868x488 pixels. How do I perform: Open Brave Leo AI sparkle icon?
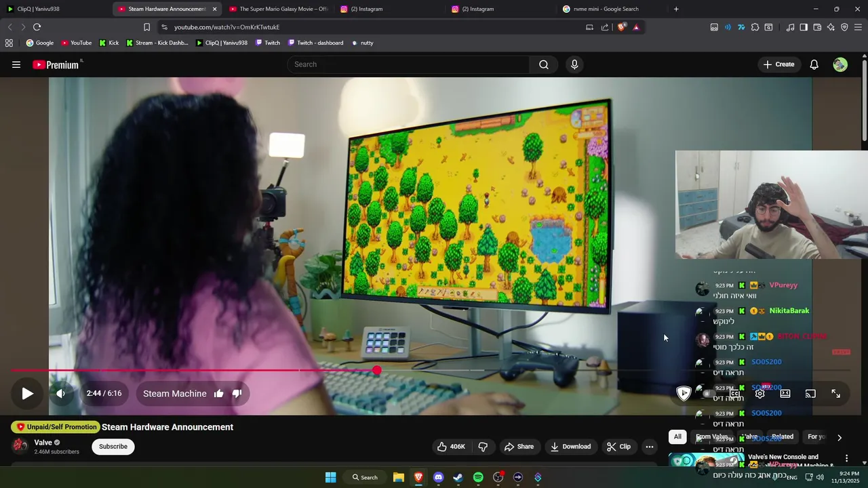point(831,27)
